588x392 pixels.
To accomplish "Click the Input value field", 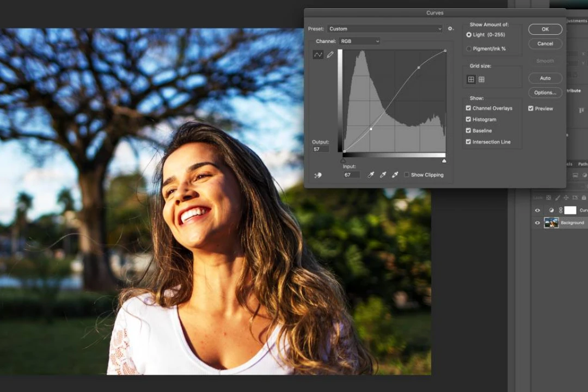I will coord(351,175).
